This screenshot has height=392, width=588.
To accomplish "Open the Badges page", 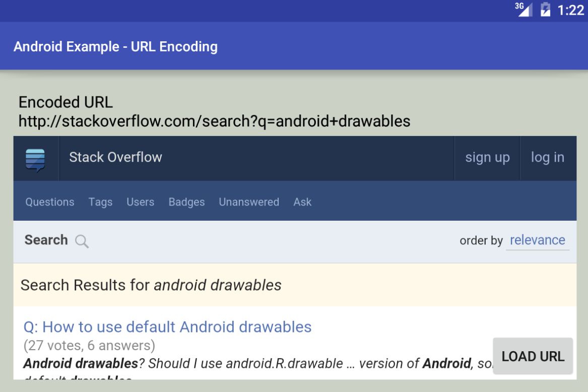I will coord(187,202).
